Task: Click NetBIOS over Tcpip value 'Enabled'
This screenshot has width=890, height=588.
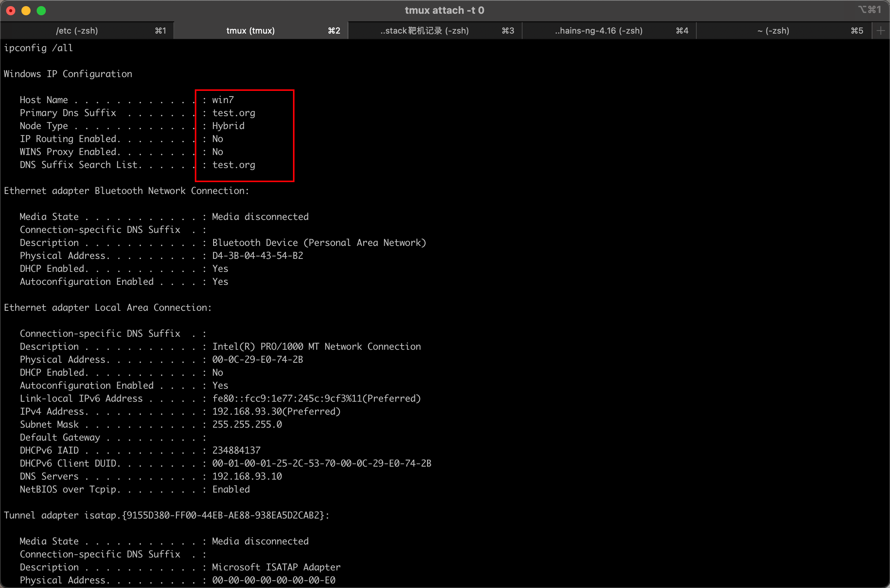Action: coord(231,489)
